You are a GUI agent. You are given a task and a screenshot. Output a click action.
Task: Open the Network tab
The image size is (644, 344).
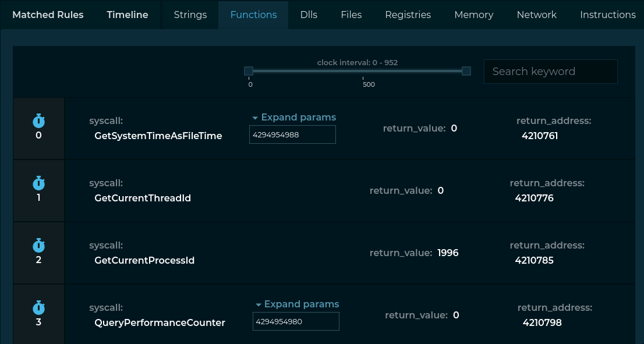click(x=536, y=15)
